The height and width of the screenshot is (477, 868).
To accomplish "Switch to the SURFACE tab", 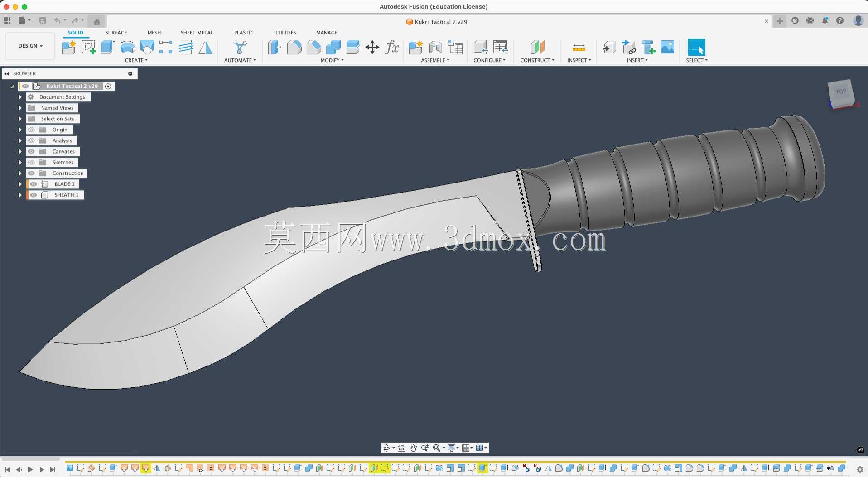I will pyautogui.click(x=116, y=33).
